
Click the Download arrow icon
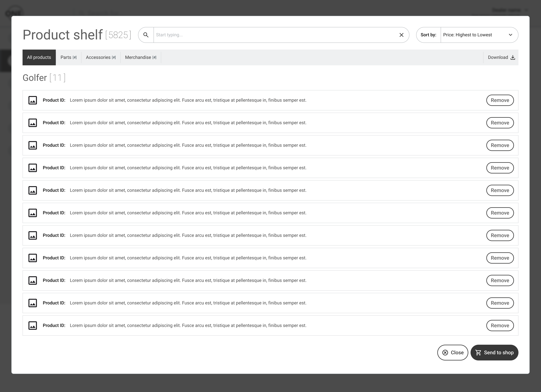click(x=513, y=57)
